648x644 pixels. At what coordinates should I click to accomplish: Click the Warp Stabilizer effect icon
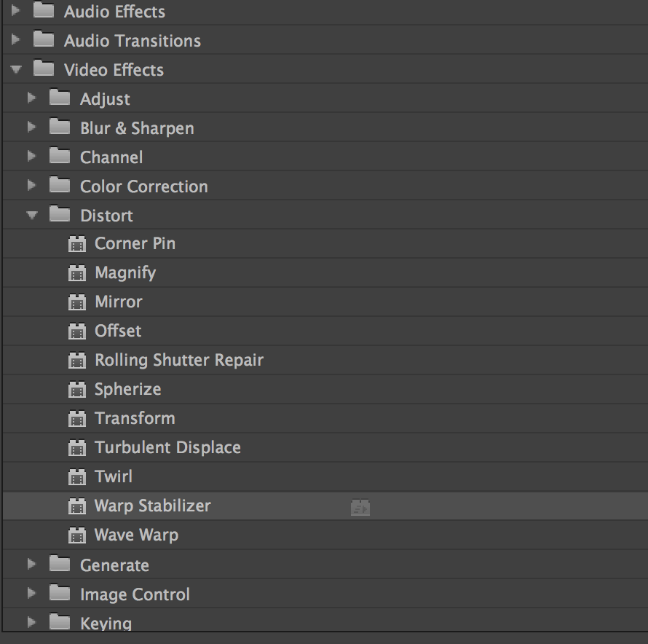pyautogui.click(x=77, y=506)
